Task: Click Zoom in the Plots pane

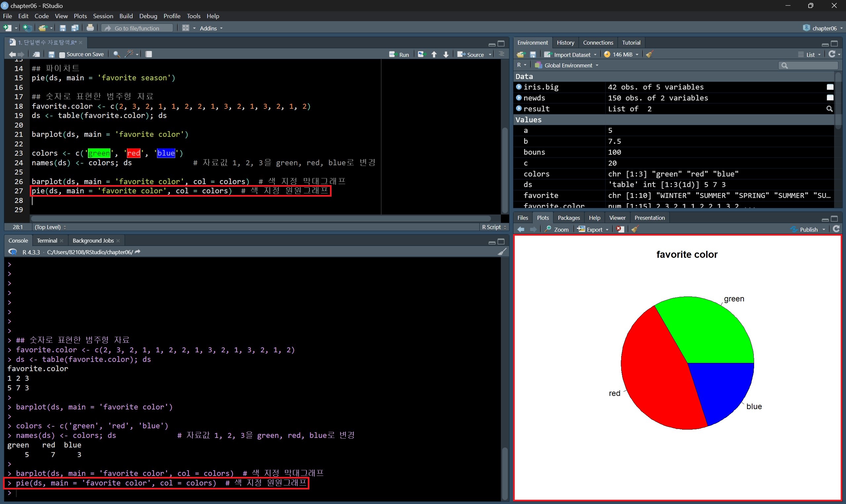Action: [x=557, y=229]
